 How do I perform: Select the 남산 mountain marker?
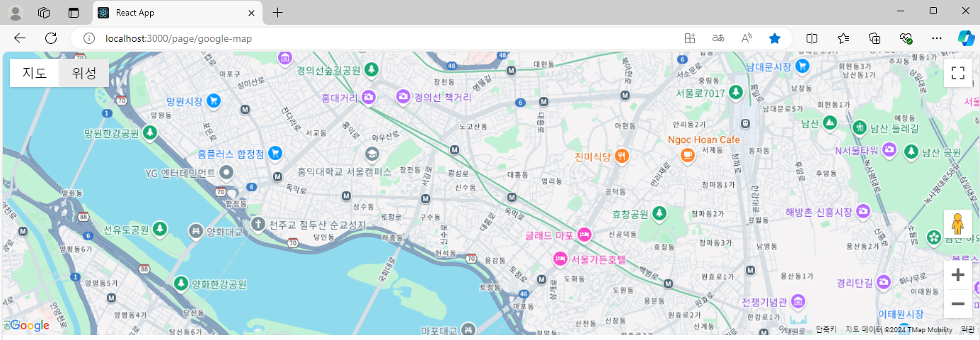coord(831,123)
